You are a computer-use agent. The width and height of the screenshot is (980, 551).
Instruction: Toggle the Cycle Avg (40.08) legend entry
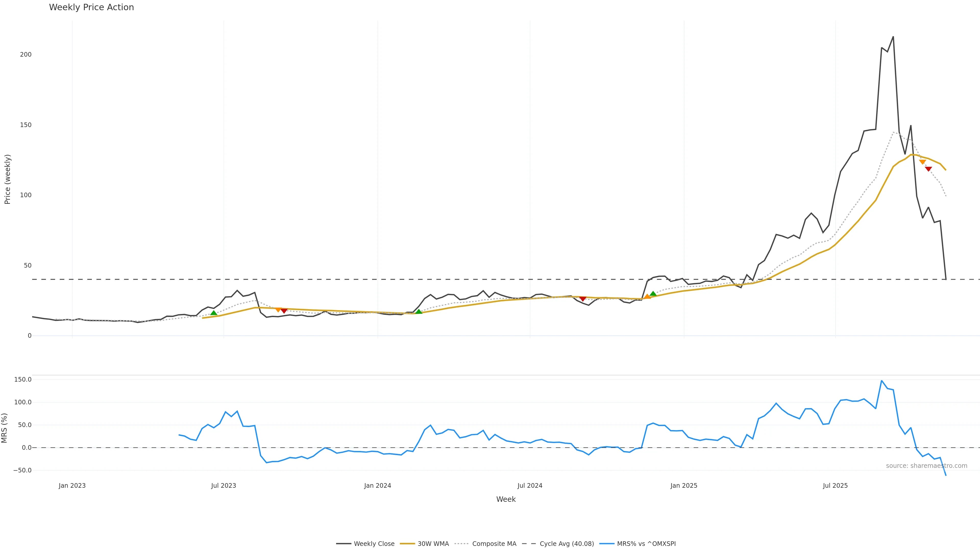pyautogui.click(x=567, y=544)
